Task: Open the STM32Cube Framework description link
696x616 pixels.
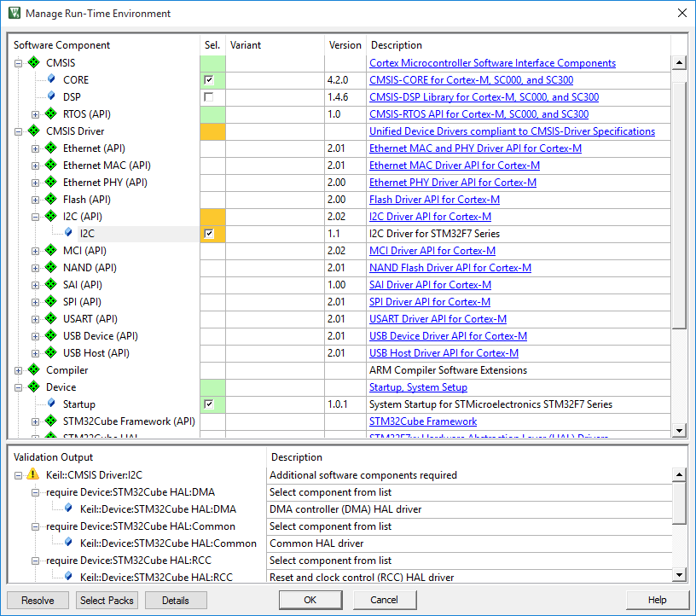Action: (423, 421)
